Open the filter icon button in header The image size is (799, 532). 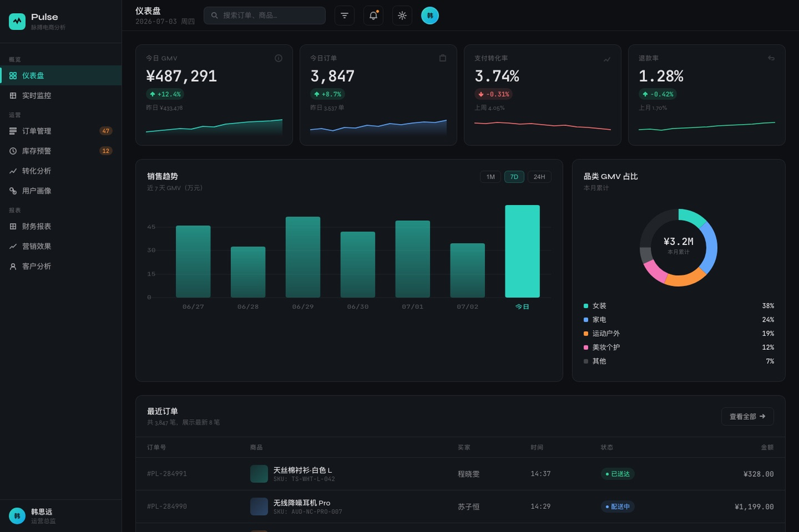345,16
